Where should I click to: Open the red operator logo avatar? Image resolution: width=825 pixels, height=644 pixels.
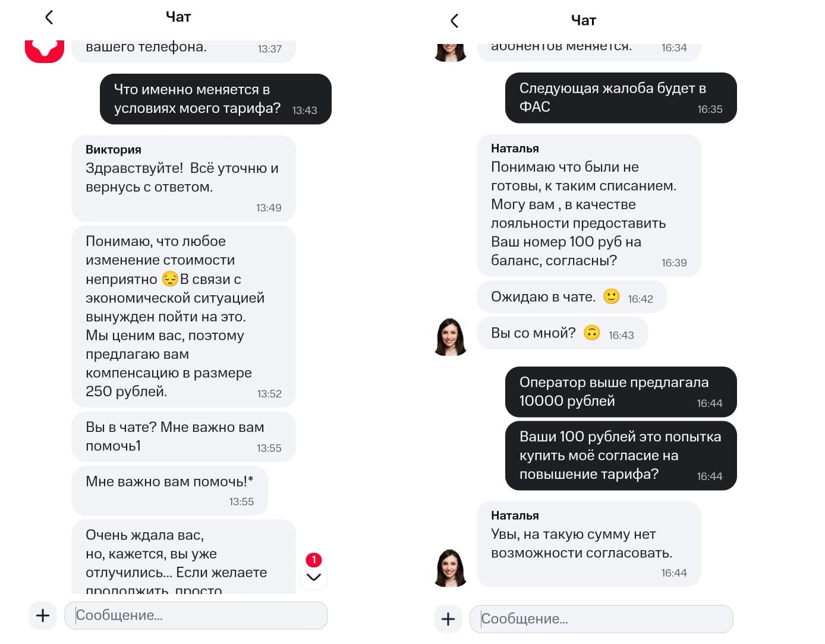pyautogui.click(x=45, y=50)
